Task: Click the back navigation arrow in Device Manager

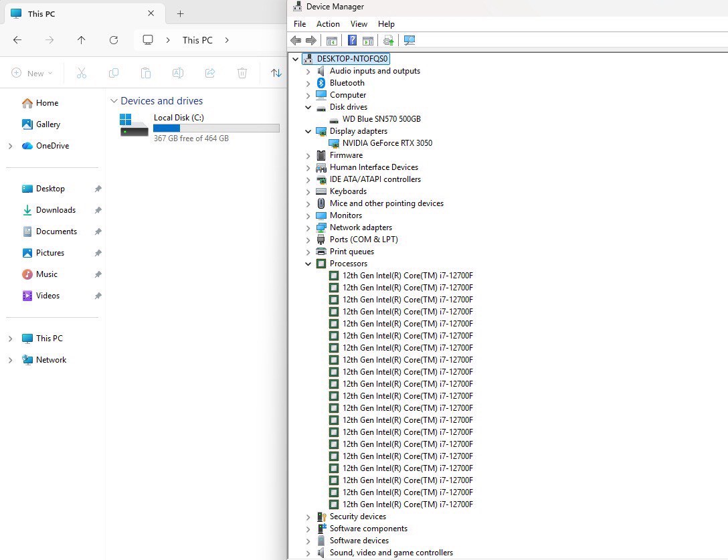Action: point(296,40)
